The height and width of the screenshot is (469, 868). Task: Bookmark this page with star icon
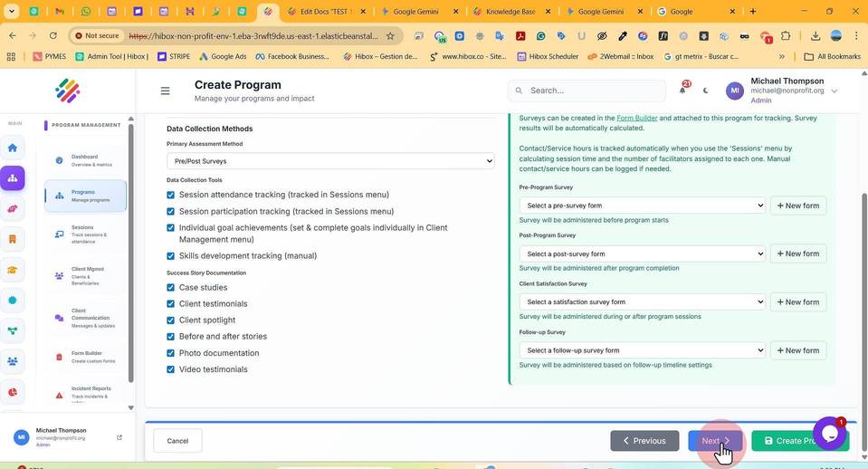coord(390,36)
